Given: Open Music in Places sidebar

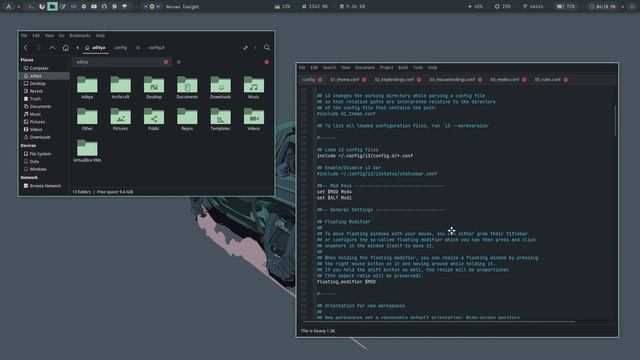Looking at the screenshot, I should tap(44, 114).
